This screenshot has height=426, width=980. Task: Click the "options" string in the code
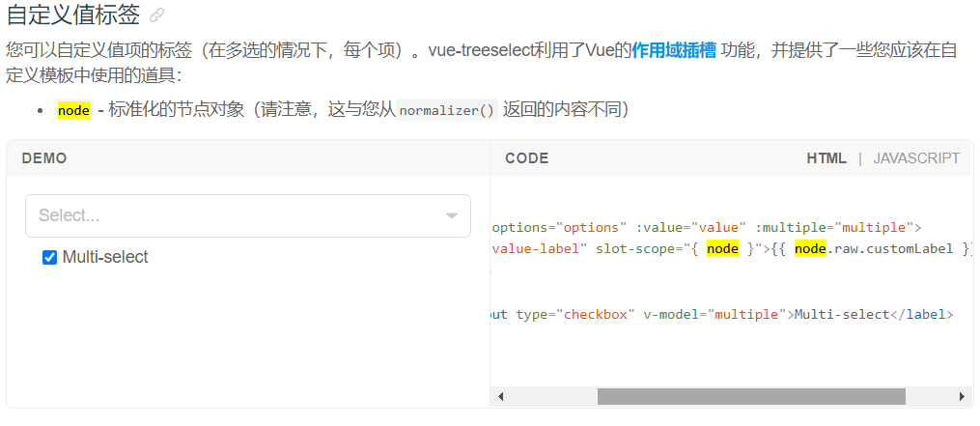(x=590, y=228)
